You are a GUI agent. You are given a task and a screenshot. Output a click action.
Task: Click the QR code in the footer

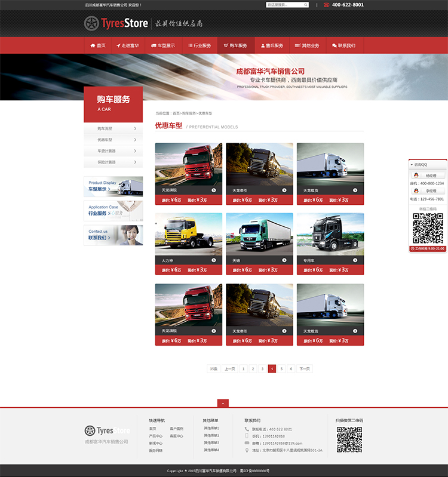349,439
